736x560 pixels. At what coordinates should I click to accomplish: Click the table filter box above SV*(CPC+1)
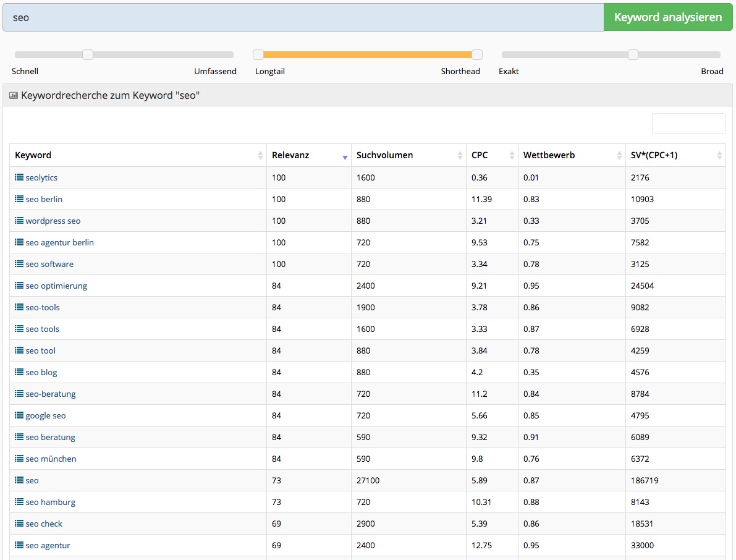coord(688,124)
